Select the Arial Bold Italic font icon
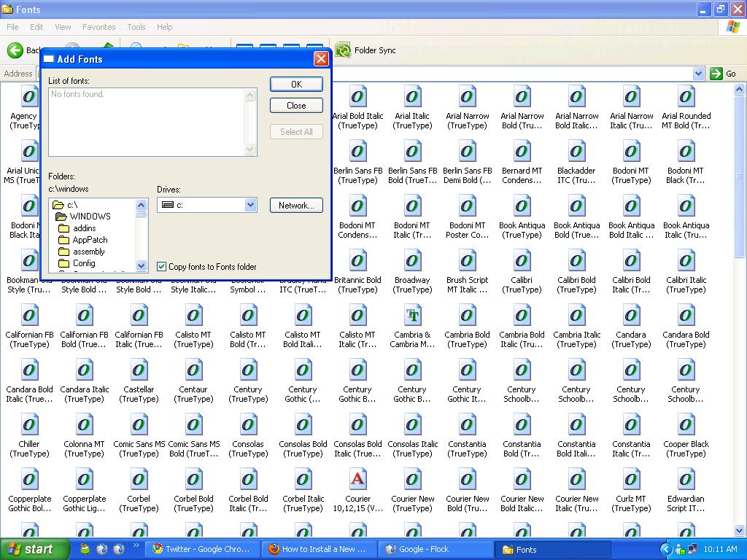The image size is (747, 560). click(x=357, y=97)
